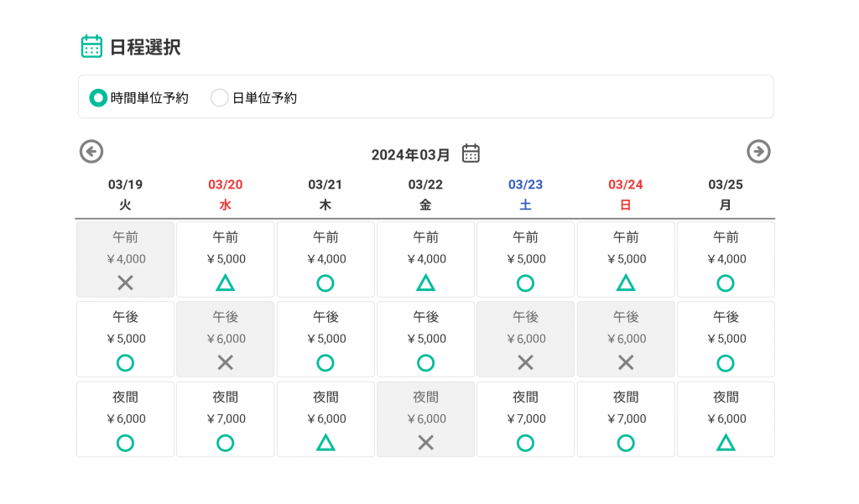Book 03/19 午後 slot at ¥5,000
The width and height of the screenshot is (859, 504).
125,340
